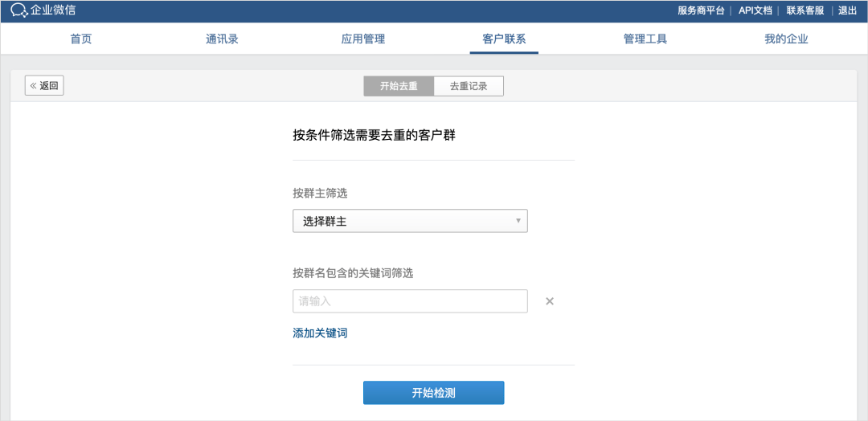Click the 按群名包含的关键词筛选 label
Image resolution: width=868 pixels, height=421 pixels.
coord(353,272)
